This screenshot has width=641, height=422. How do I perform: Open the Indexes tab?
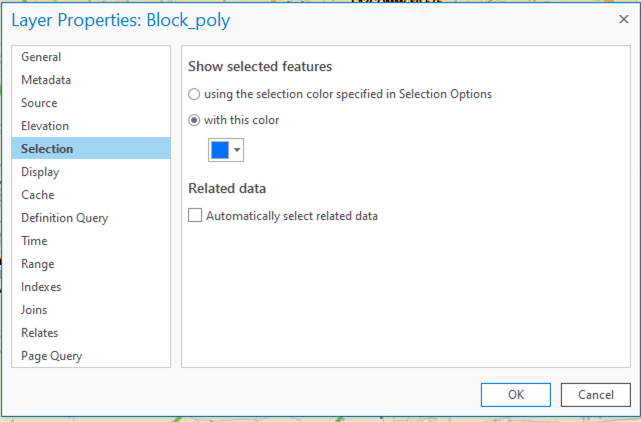pyautogui.click(x=41, y=287)
